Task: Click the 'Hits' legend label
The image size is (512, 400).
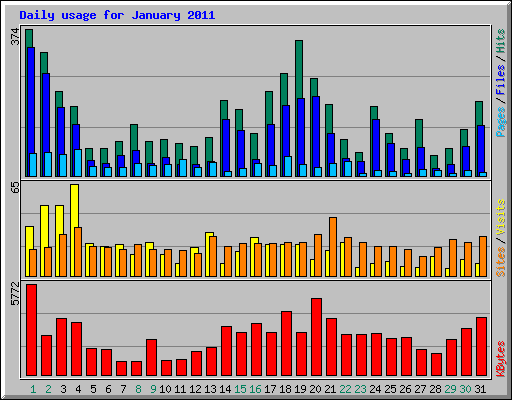Action: click(501, 41)
